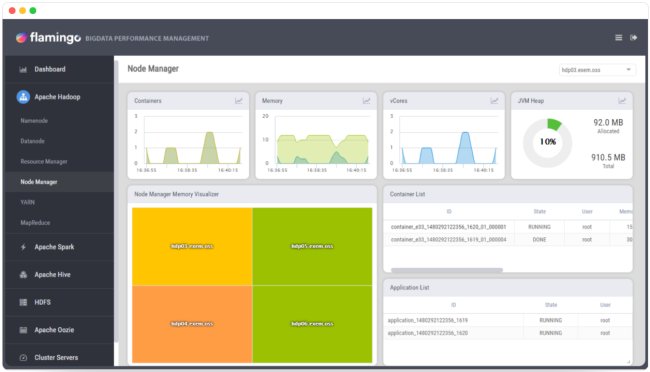This screenshot has height=372, width=650.
Task: Click the green hdp06 memory tile
Action: (x=312, y=324)
